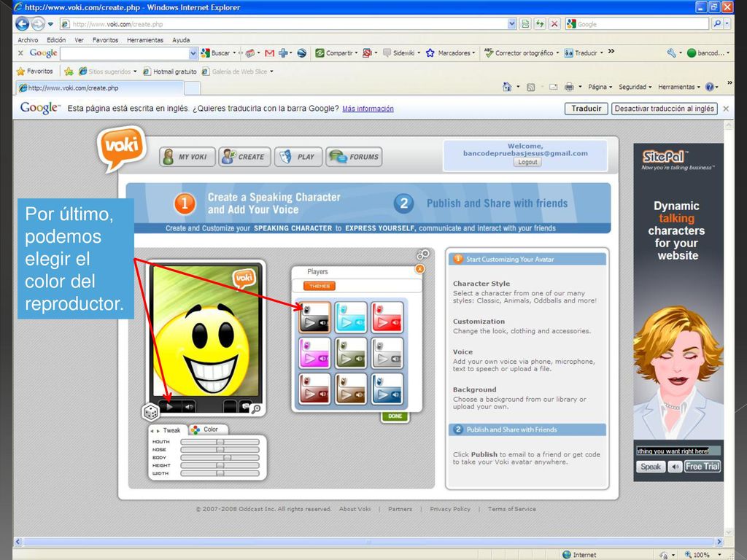Click Desactivar traducción al inglés
This screenshot has height=560, width=747.
coord(664,109)
